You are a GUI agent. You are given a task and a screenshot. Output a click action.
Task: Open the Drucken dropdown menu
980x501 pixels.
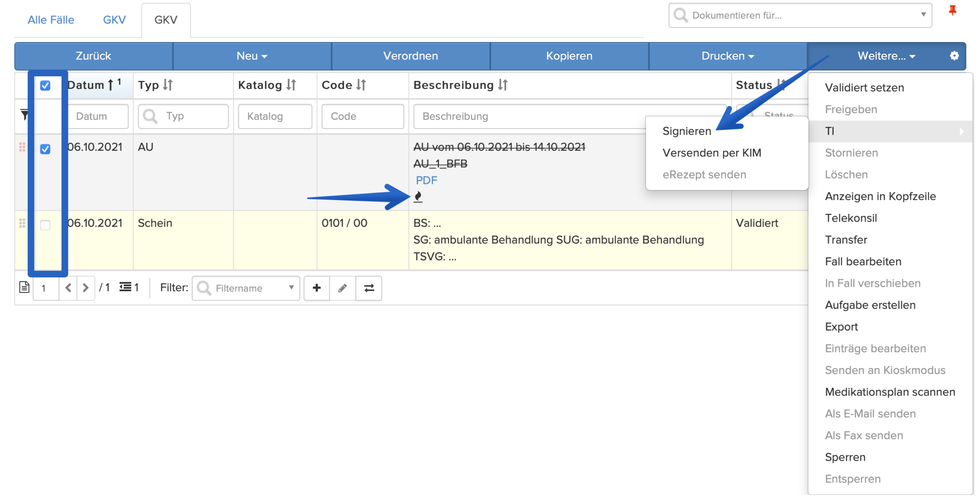pyautogui.click(x=728, y=56)
